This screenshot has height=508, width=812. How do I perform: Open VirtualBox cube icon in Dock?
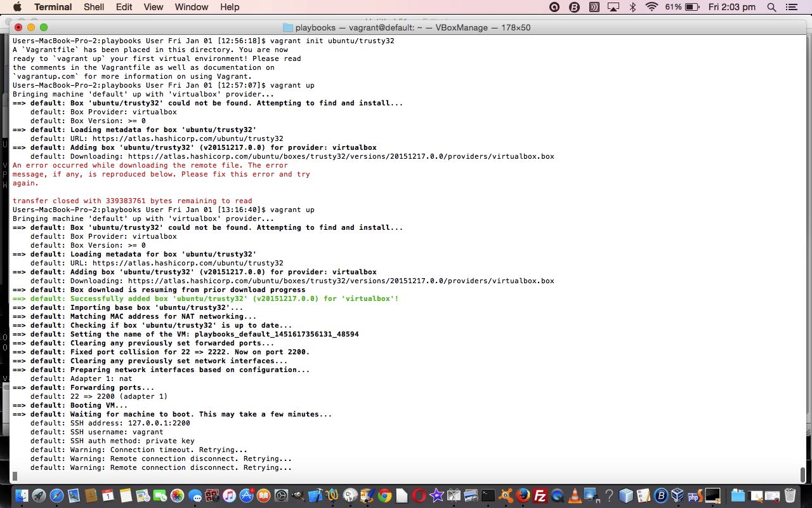point(678,495)
